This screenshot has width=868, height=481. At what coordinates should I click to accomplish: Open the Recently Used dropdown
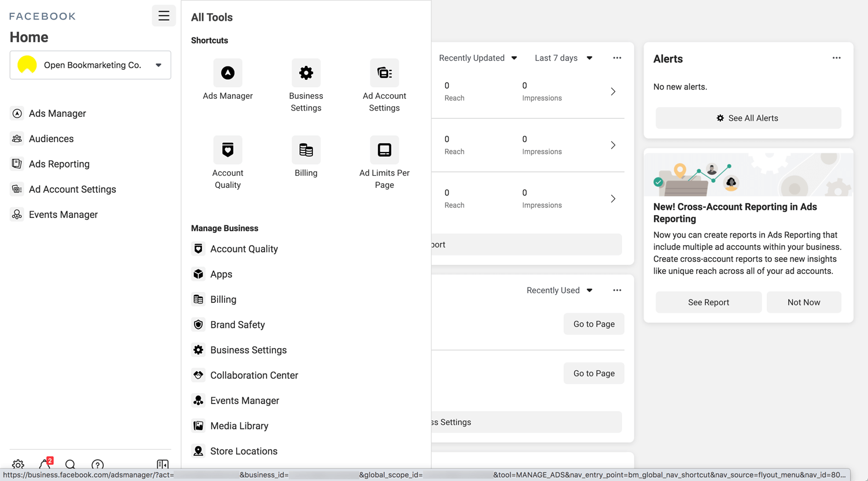click(x=560, y=290)
